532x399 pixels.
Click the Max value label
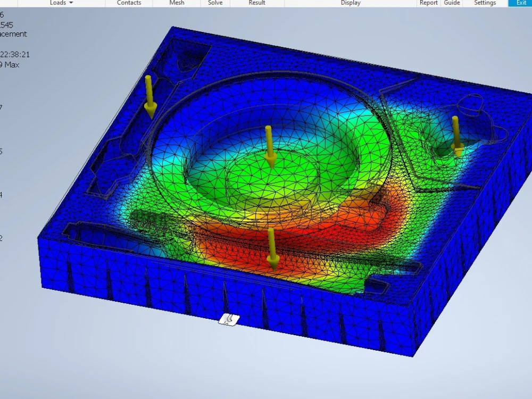coord(10,65)
